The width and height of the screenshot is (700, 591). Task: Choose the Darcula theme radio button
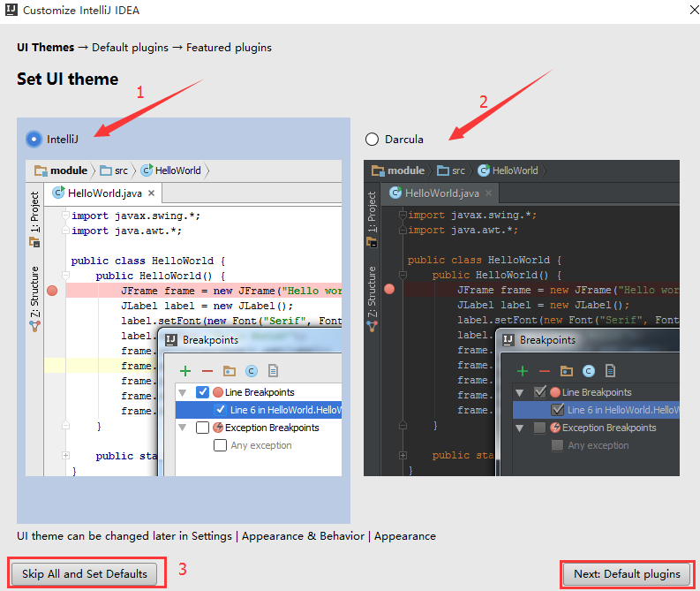point(372,139)
